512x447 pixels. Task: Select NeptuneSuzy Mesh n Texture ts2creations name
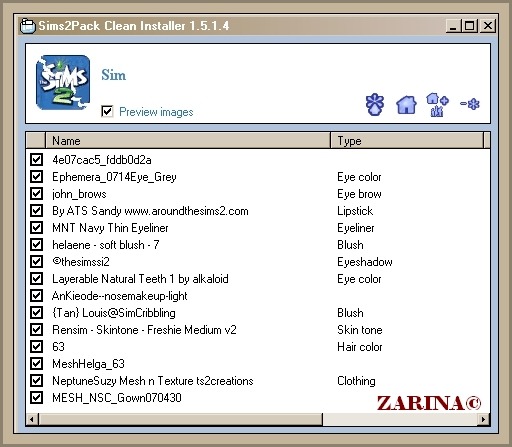pos(153,381)
